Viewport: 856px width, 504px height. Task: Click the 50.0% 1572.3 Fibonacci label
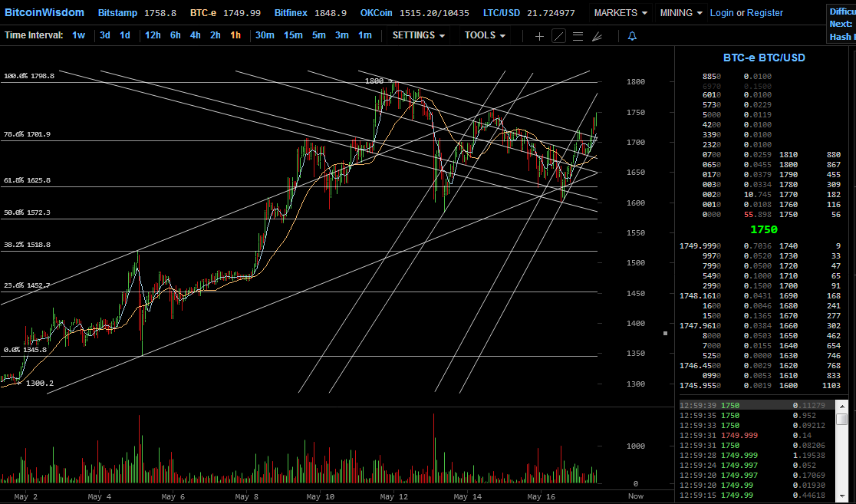27,212
